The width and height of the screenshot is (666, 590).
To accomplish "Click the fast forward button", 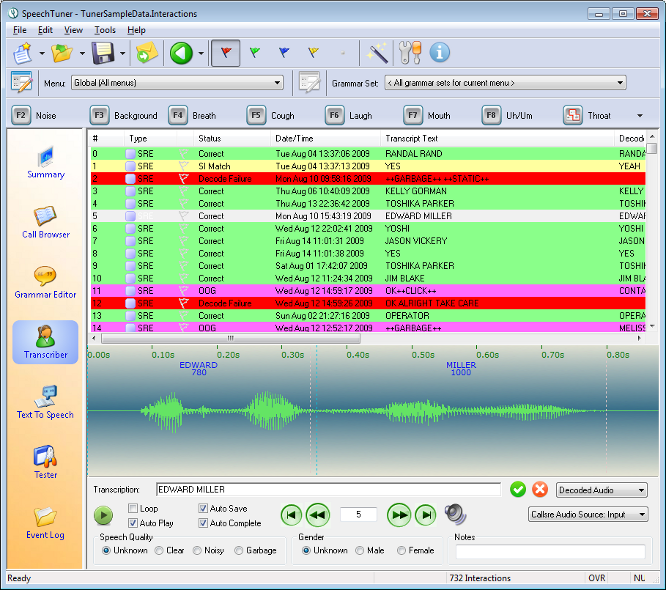I will coord(399,515).
